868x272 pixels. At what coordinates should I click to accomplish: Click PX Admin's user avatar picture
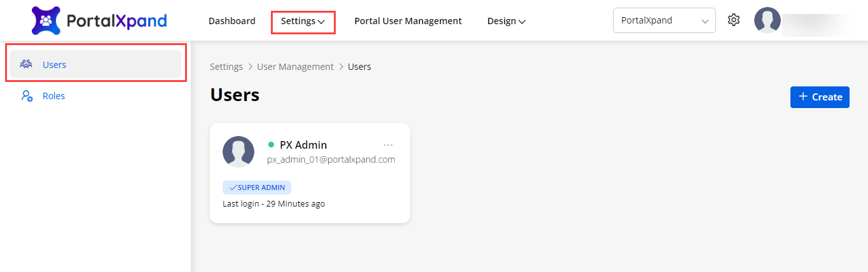click(238, 152)
